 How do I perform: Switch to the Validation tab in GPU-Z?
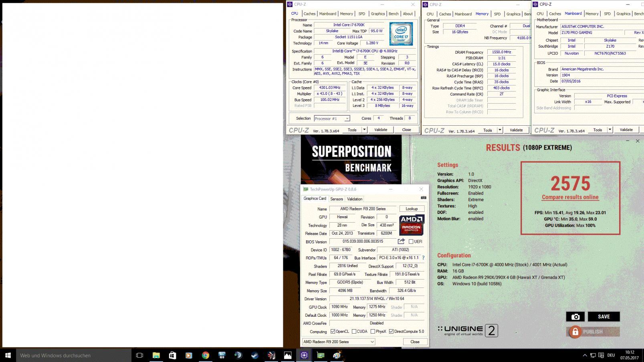pos(355,199)
